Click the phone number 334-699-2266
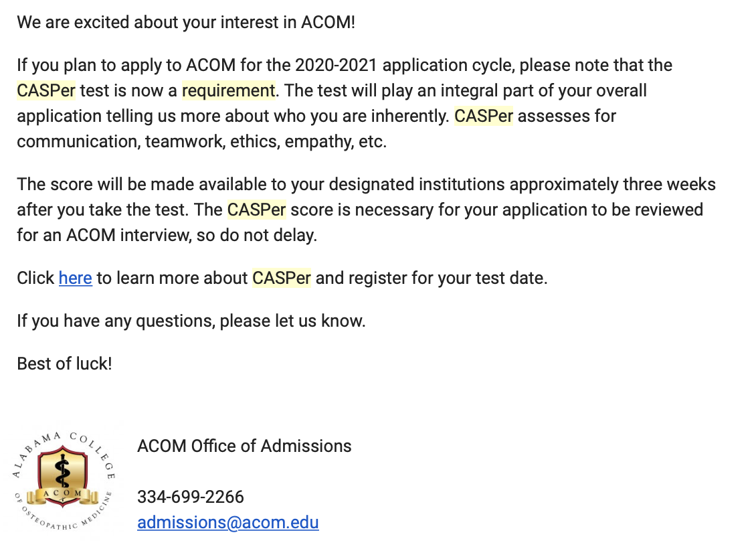Screen dimensions: 756x545 click(191, 497)
